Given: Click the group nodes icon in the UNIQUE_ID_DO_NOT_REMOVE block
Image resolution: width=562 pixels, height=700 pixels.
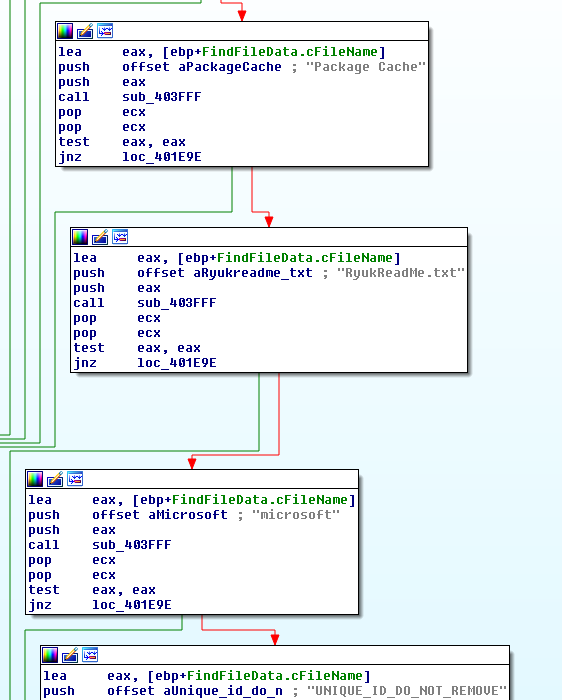Looking at the screenshot, I should point(90,654).
